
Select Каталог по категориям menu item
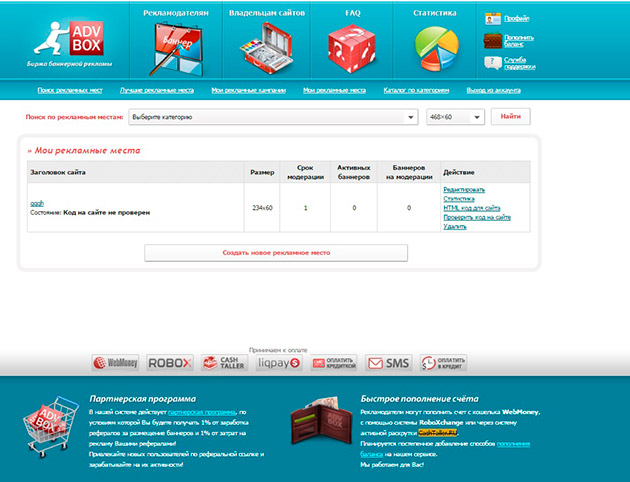coord(416,90)
